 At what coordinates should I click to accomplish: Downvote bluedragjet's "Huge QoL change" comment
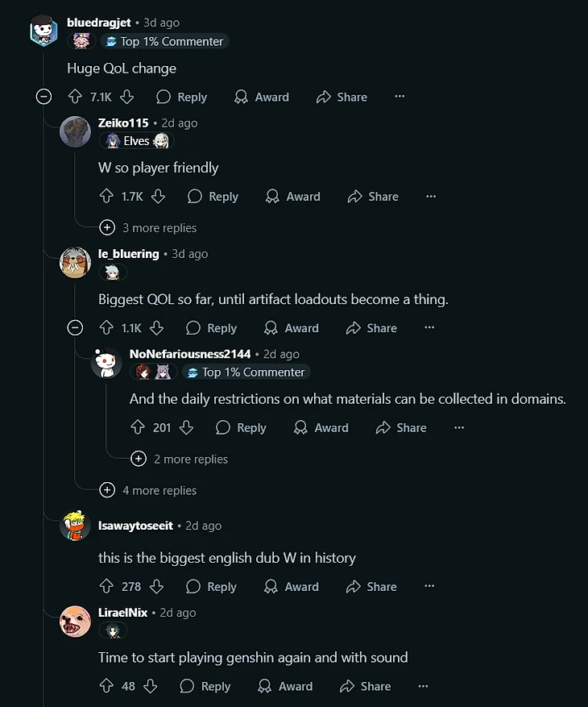pos(126,97)
